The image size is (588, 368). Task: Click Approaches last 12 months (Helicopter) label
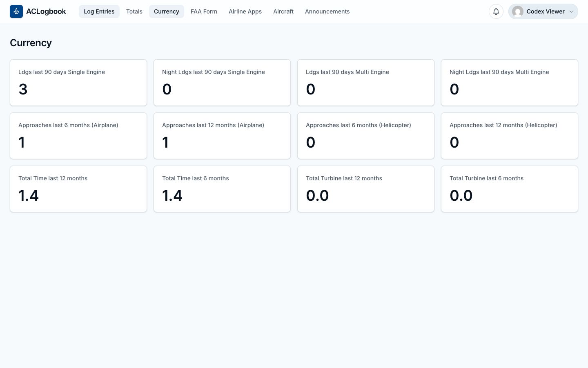pyautogui.click(x=503, y=125)
